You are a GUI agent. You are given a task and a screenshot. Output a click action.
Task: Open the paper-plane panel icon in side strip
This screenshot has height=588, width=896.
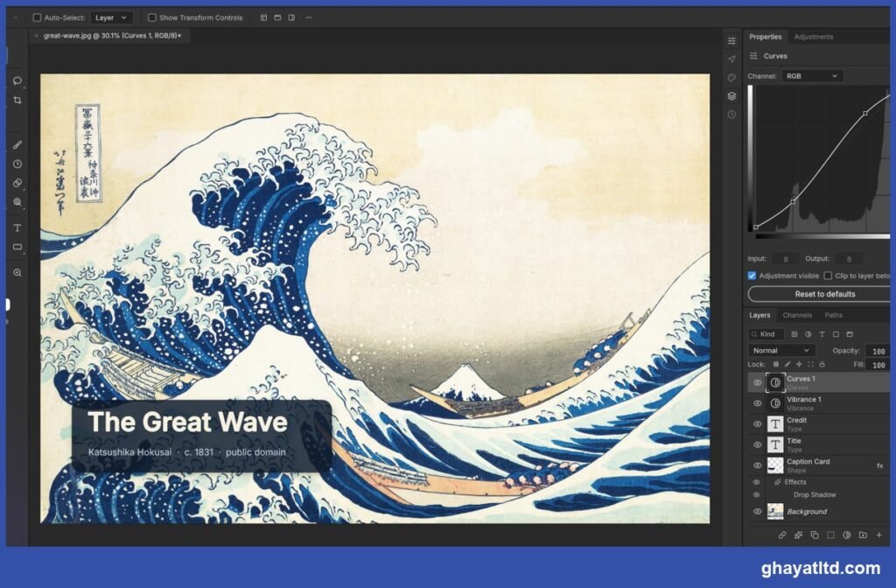731,59
